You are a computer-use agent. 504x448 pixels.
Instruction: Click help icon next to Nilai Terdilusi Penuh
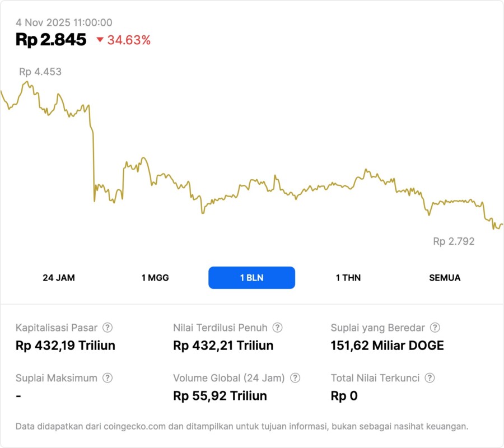click(277, 328)
